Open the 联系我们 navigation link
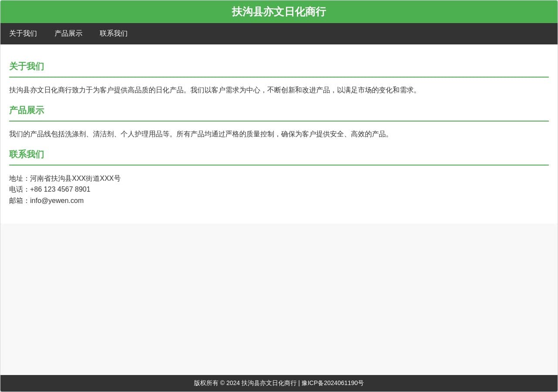 tap(114, 34)
